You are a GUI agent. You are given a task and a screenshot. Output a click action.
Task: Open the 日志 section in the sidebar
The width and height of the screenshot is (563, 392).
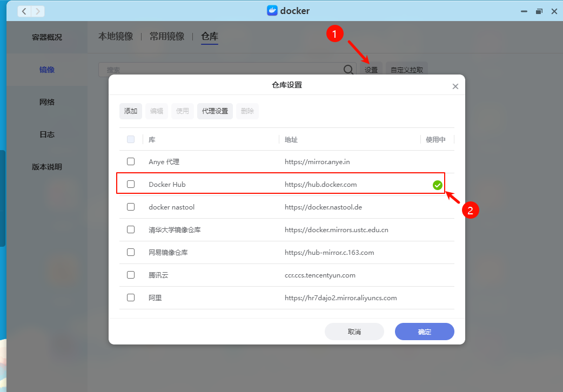[x=46, y=134]
